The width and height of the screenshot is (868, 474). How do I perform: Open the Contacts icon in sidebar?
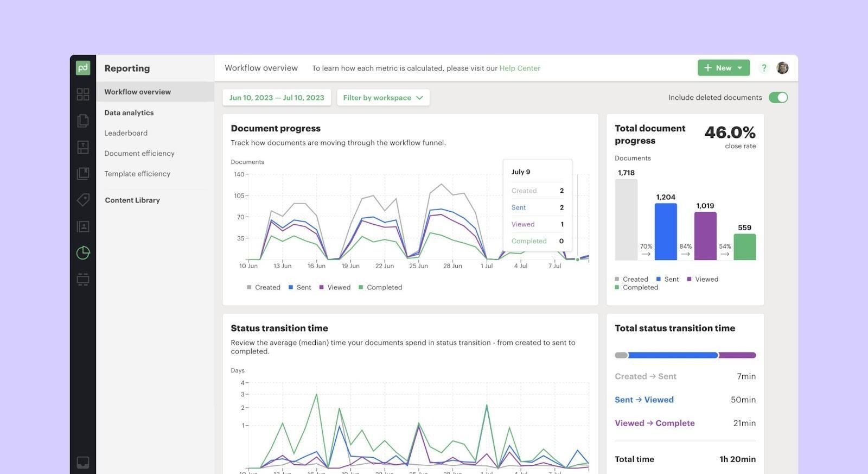tap(83, 226)
